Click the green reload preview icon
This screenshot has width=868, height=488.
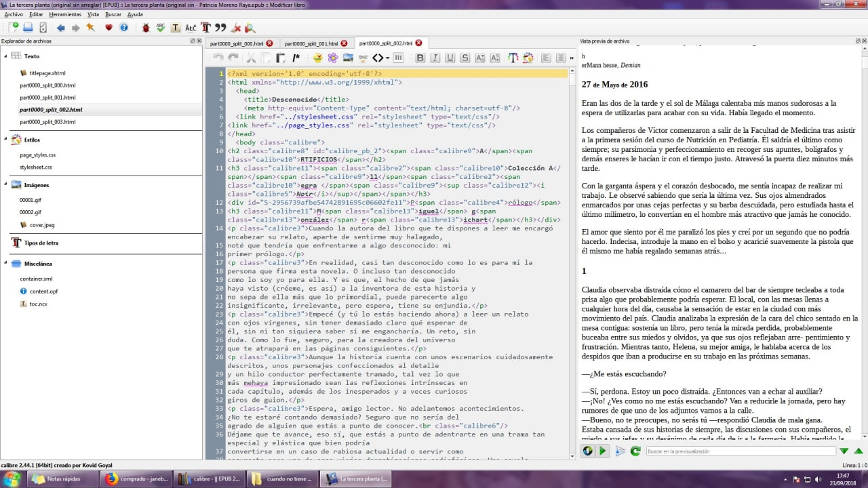click(x=635, y=451)
